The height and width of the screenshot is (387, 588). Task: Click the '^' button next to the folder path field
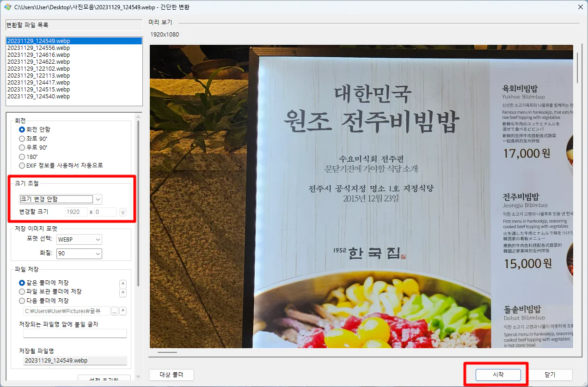click(123, 311)
